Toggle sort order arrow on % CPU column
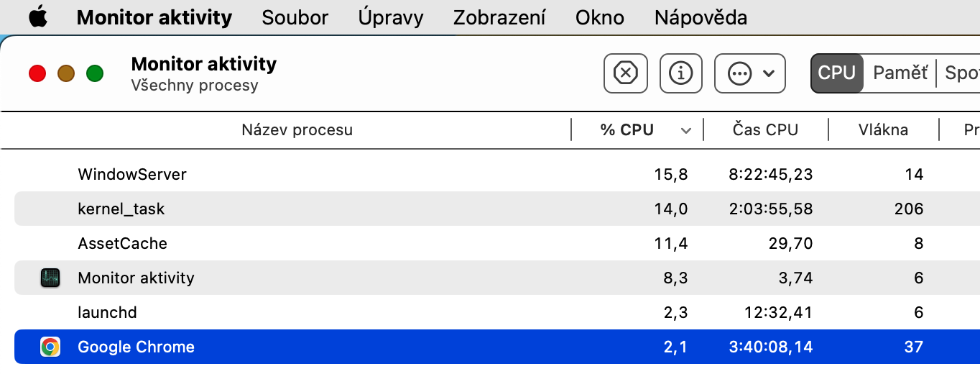 686,131
